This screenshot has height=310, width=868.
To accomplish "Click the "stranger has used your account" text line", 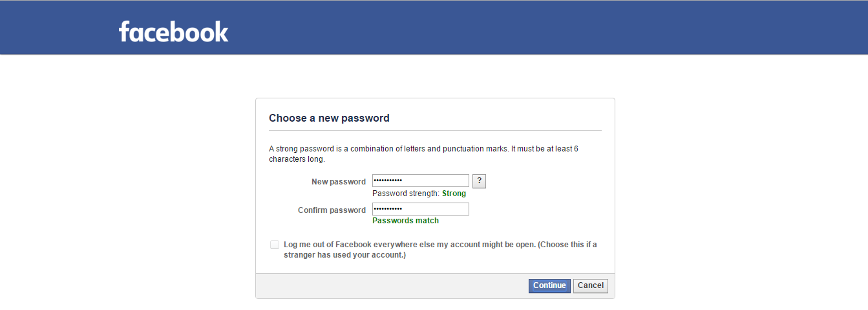I will point(344,255).
